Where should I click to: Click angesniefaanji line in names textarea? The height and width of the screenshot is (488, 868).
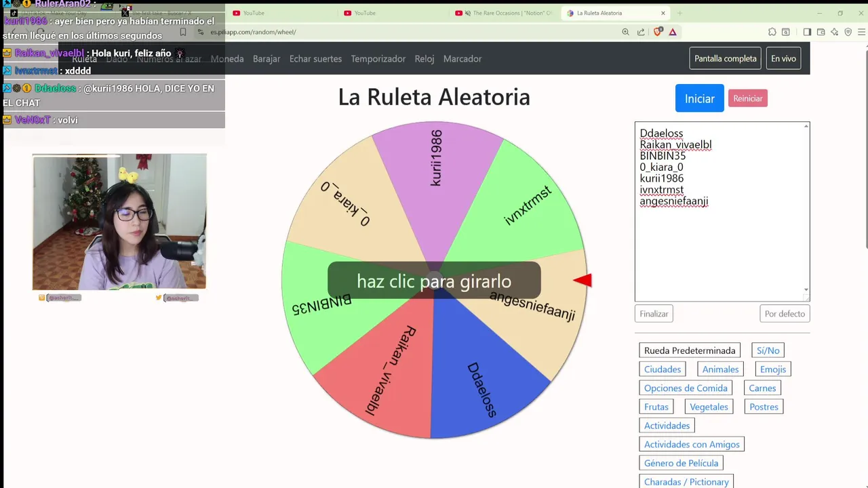674,201
